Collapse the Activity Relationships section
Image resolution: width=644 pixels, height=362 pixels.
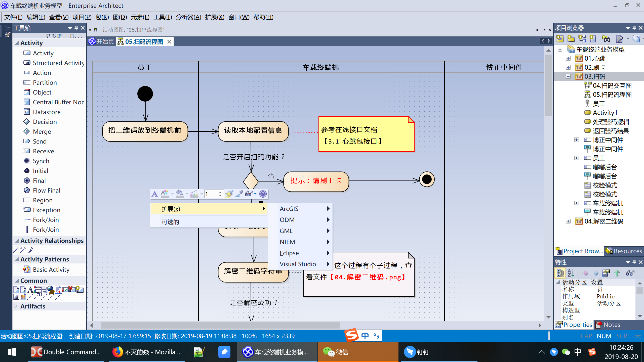click(17, 241)
